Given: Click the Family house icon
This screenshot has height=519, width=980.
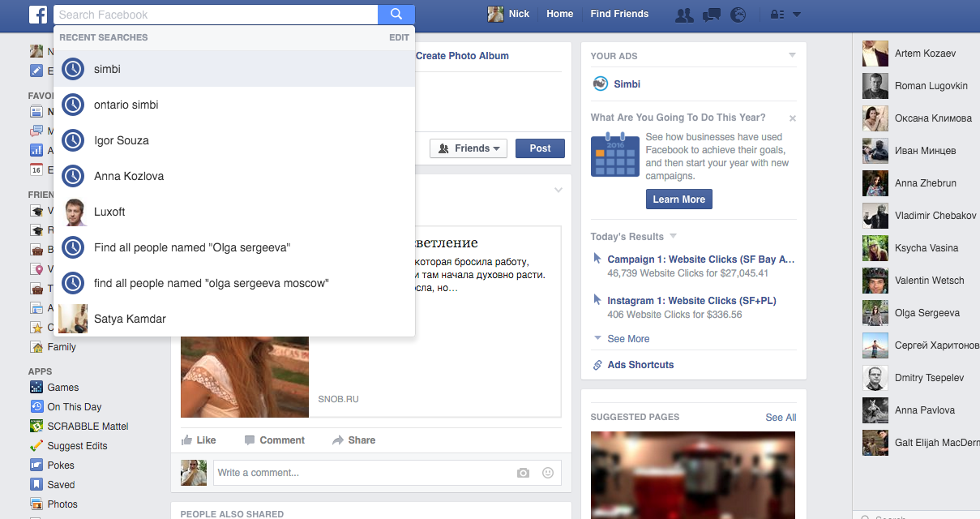Looking at the screenshot, I should [x=36, y=347].
